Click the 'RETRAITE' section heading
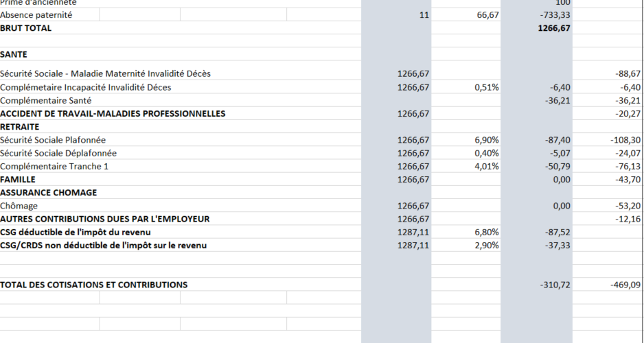The image size is (644, 343). click(20, 126)
